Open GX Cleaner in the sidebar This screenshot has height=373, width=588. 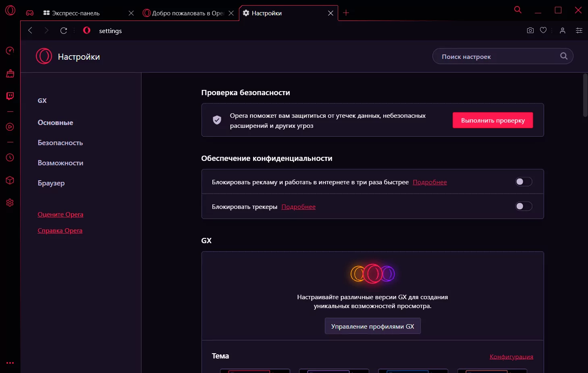click(10, 73)
